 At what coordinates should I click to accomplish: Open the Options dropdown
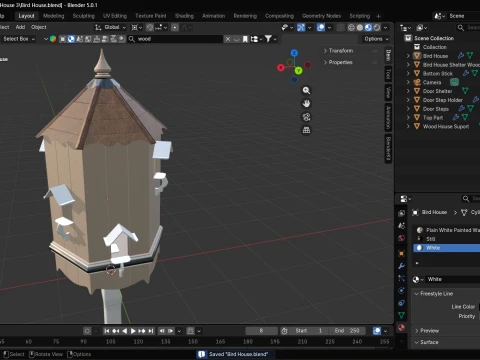376,39
